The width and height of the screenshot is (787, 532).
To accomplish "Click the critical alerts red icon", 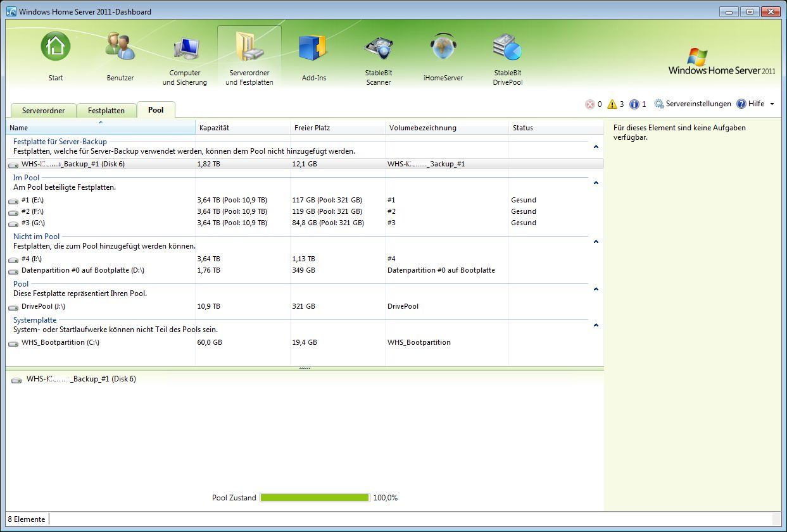I will pos(590,104).
